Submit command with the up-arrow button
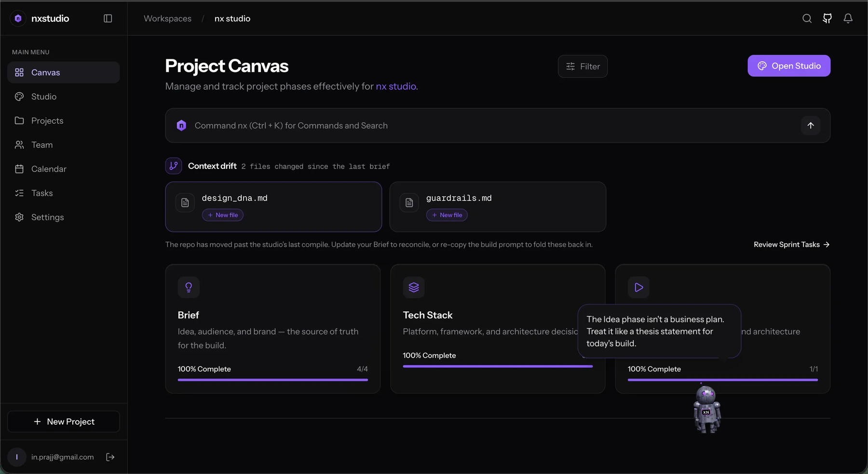Screen dimensions: 868x474 [x=811, y=125]
